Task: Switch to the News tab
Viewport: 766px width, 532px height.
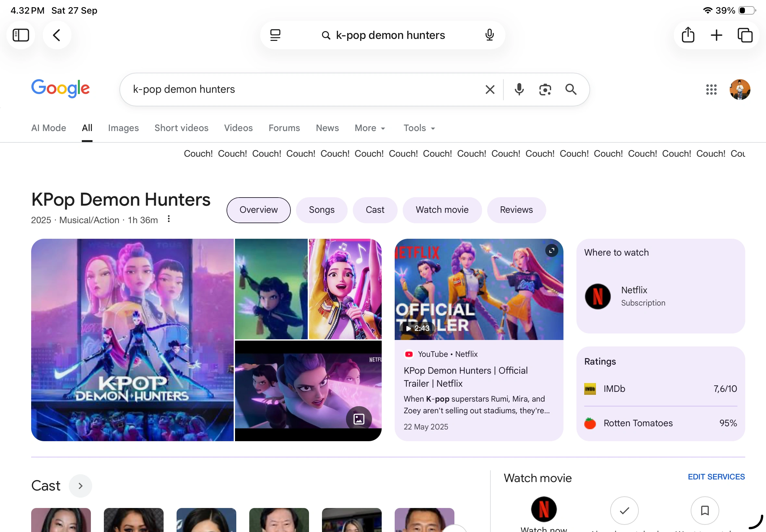Action: pos(327,128)
